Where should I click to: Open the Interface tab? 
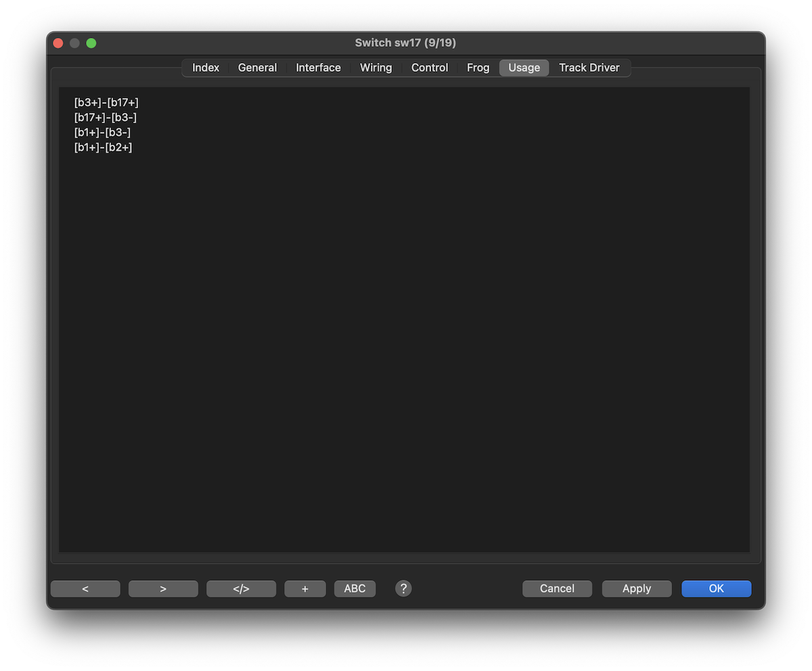[x=318, y=68]
